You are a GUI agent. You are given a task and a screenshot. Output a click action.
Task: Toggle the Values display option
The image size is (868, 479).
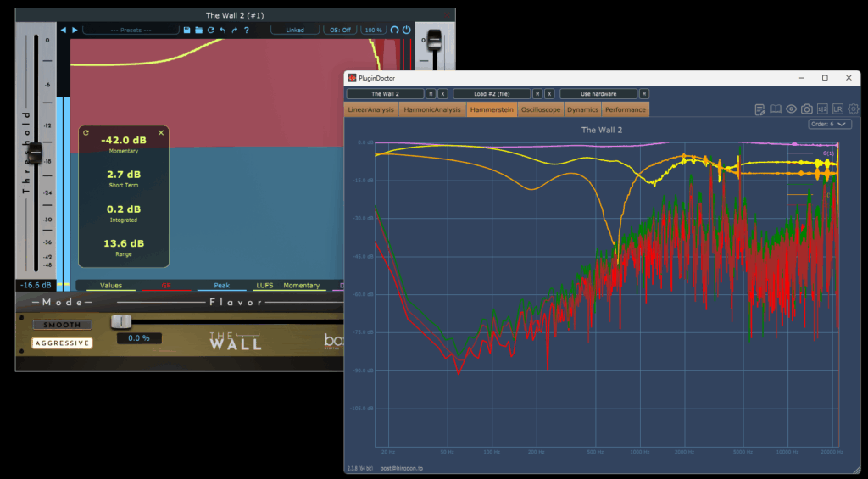(x=111, y=286)
